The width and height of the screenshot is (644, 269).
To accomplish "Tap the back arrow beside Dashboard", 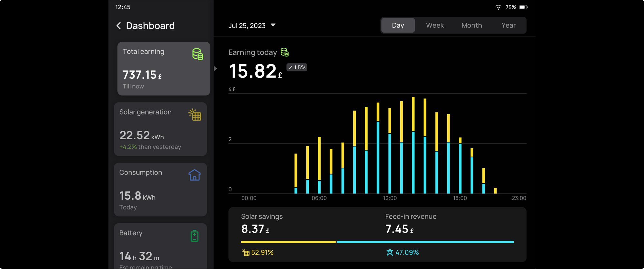I will [119, 26].
